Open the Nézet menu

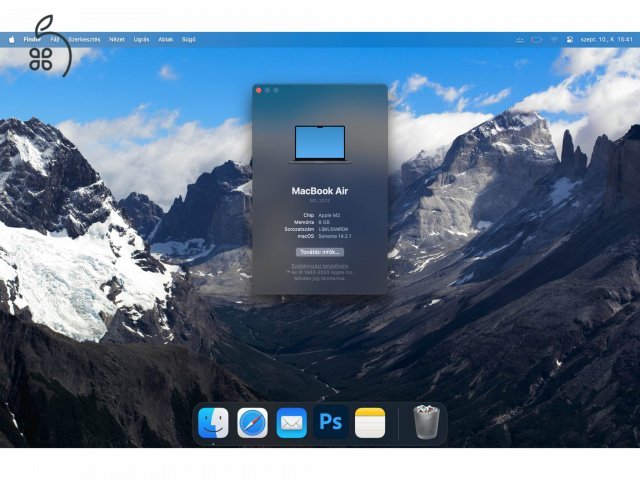tap(117, 40)
